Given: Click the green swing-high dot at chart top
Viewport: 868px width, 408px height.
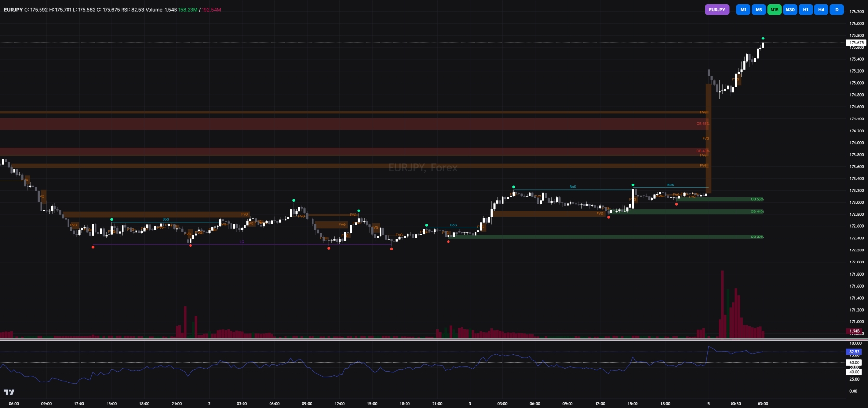Looking at the screenshot, I should pyautogui.click(x=763, y=39).
